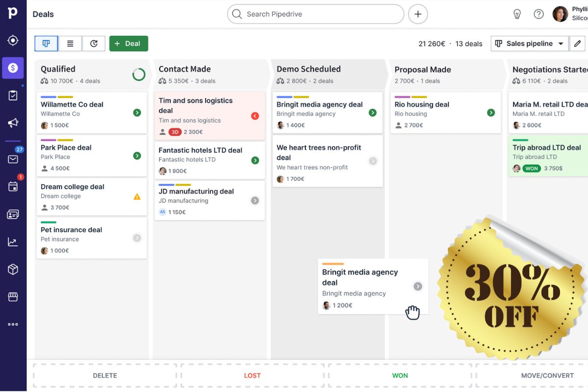Screen dimensions: 588x392
Task: Activate the Kanban pipeline view toggle
Action: 46,43
